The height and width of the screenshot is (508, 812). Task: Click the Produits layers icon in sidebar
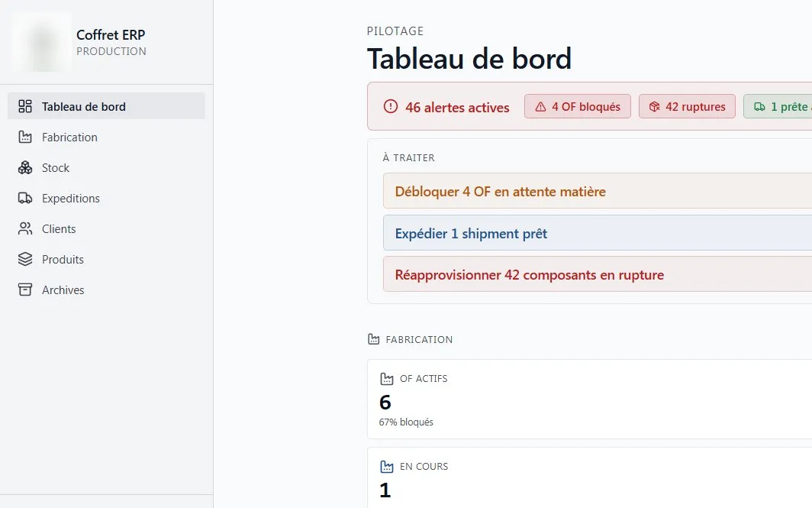pos(25,259)
